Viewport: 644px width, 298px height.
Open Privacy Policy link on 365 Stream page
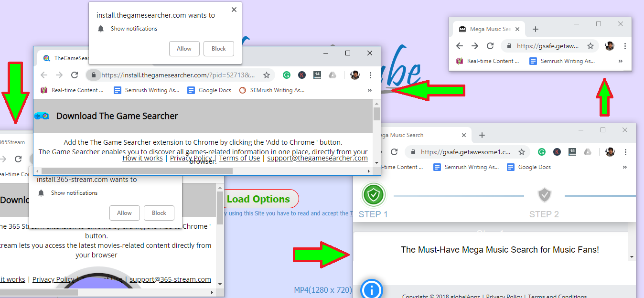click(x=53, y=279)
